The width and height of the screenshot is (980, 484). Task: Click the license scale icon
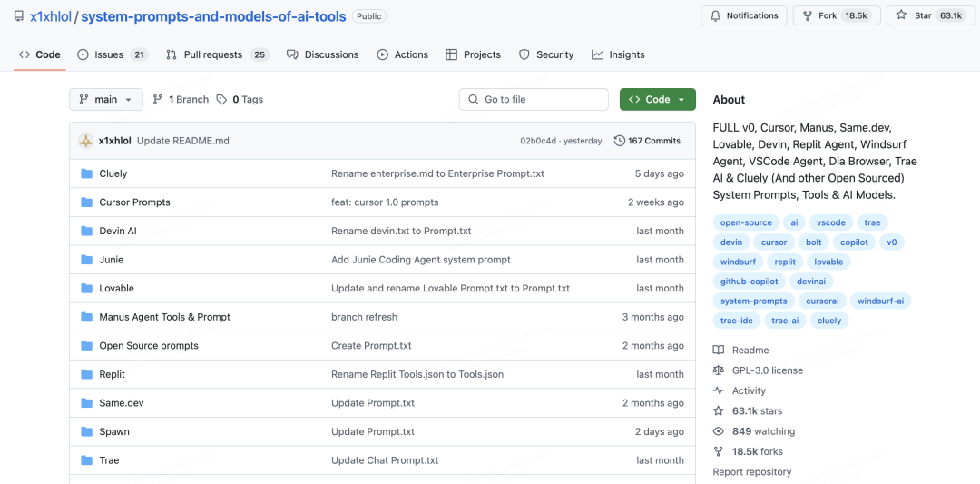719,370
